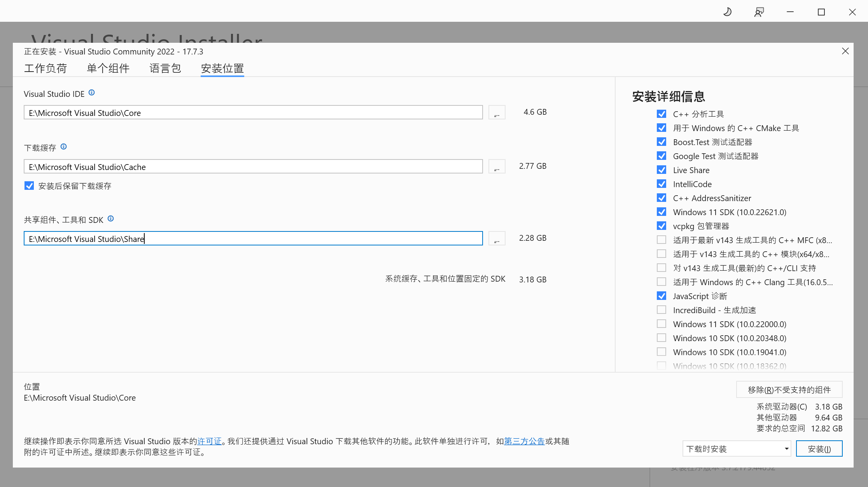
Task: Uncheck Windows 11 SDK (10.0.22621.0)
Action: (661, 212)
